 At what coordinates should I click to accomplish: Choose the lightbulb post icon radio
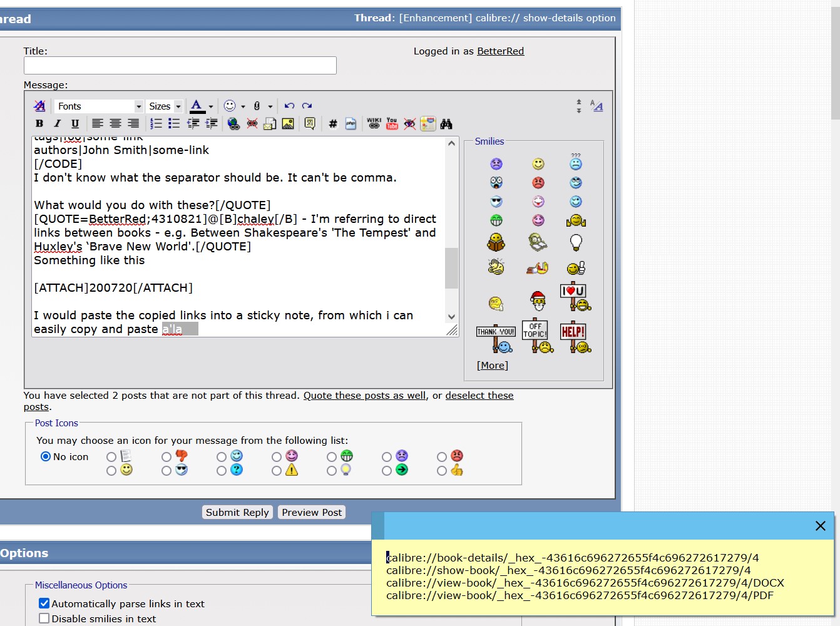coord(332,471)
